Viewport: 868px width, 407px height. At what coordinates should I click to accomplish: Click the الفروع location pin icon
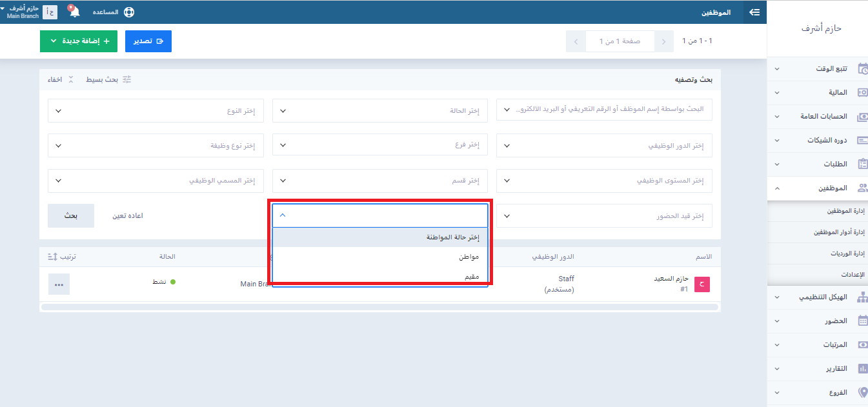862,392
